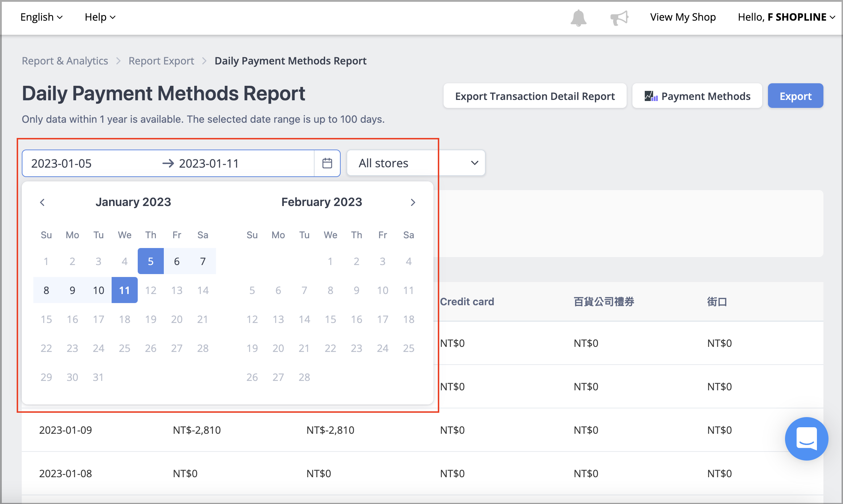Image resolution: width=843 pixels, height=504 pixels.
Task: Select January 11 end date
Action: [125, 290]
